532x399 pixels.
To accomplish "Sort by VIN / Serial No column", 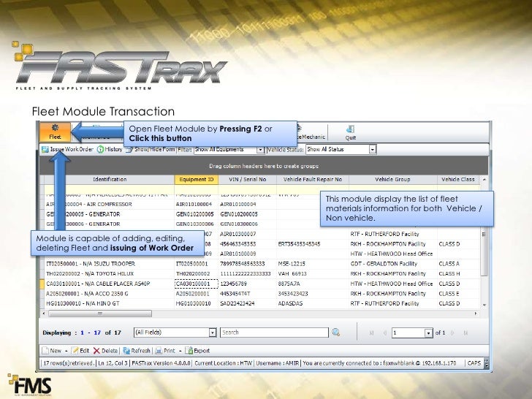I will (x=247, y=180).
